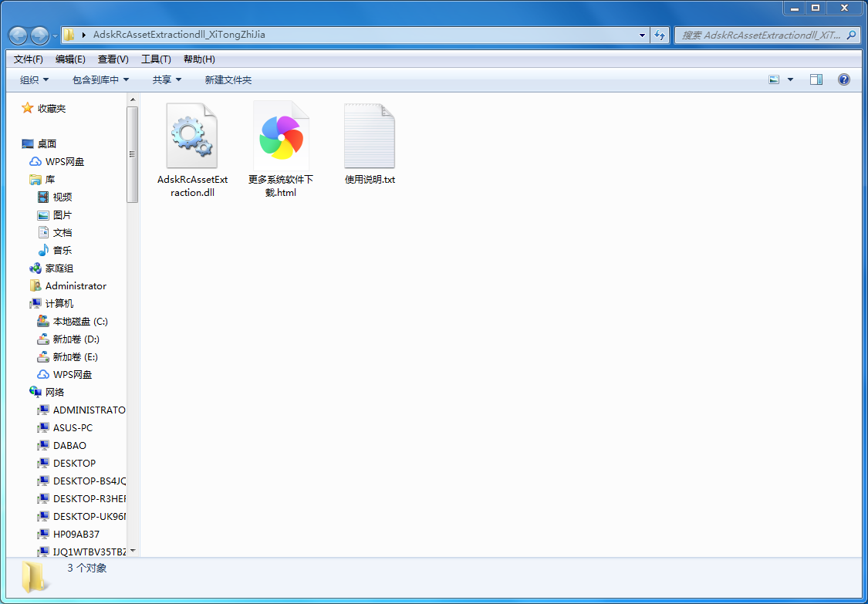Open the Help question mark icon
This screenshot has width=868, height=604.
pyautogui.click(x=843, y=79)
